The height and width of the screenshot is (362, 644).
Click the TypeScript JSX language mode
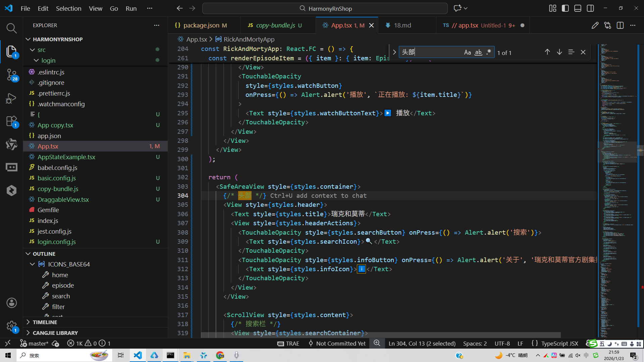(559, 344)
